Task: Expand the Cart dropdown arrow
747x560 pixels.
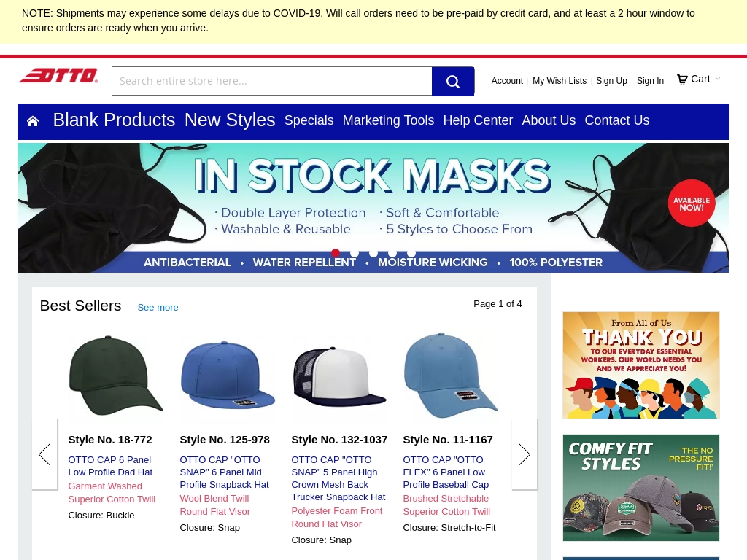Action: (718, 79)
